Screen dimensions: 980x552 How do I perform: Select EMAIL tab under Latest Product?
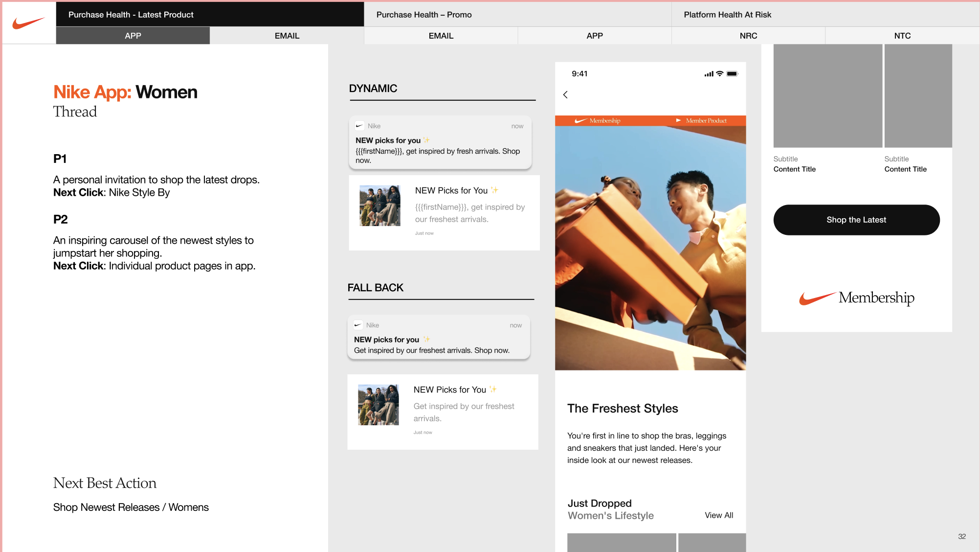[x=287, y=36]
